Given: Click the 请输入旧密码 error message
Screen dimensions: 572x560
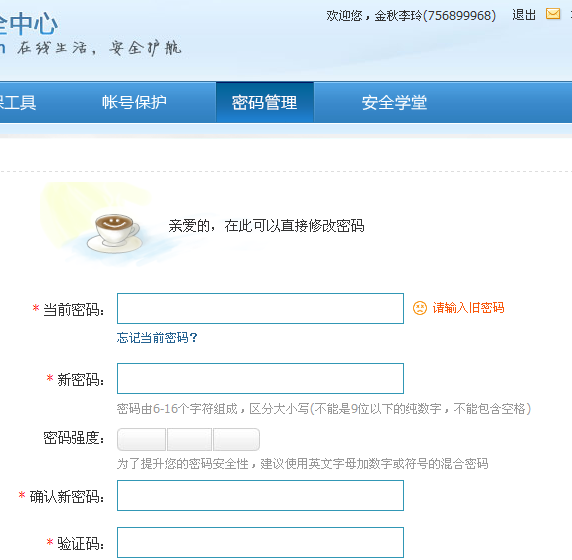Looking at the screenshot, I should coord(468,308).
